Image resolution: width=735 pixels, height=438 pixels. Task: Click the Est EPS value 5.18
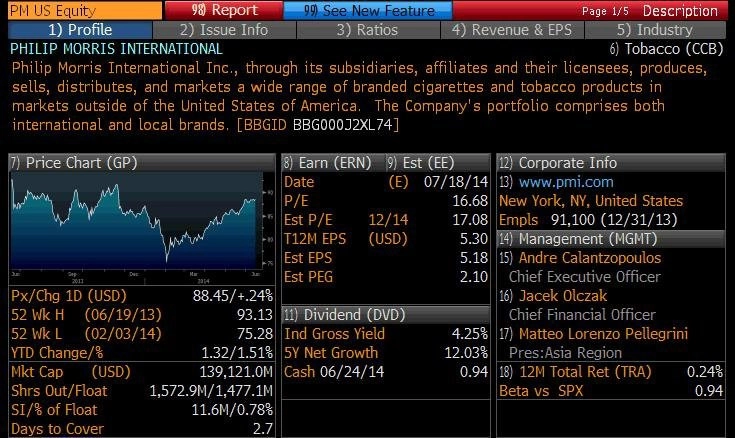[x=474, y=258]
